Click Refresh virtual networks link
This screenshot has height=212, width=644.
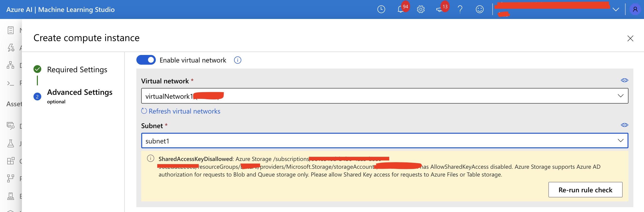[x=181, y=111]
